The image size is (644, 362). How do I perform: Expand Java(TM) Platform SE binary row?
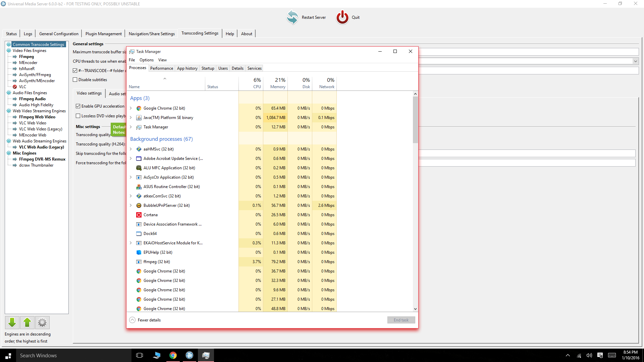tap(131, 118)
